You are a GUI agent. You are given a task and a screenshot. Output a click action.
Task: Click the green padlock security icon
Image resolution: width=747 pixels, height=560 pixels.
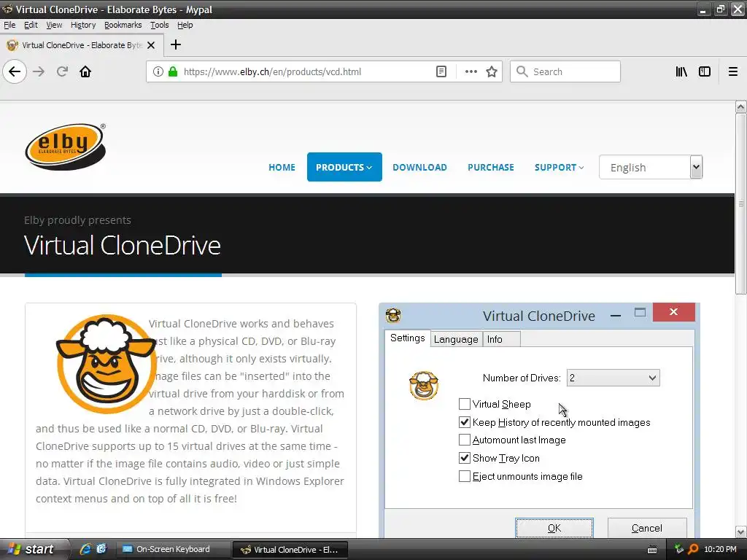173,71
